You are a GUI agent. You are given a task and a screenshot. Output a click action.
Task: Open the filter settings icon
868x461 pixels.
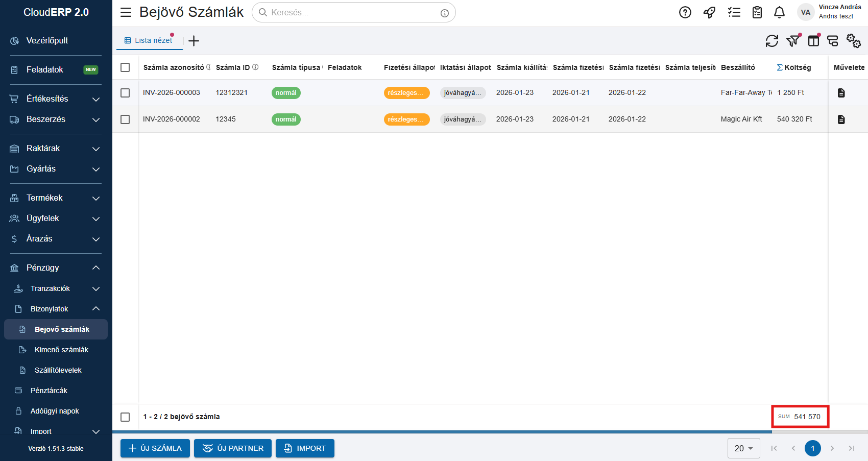click(x=793, y=41)
